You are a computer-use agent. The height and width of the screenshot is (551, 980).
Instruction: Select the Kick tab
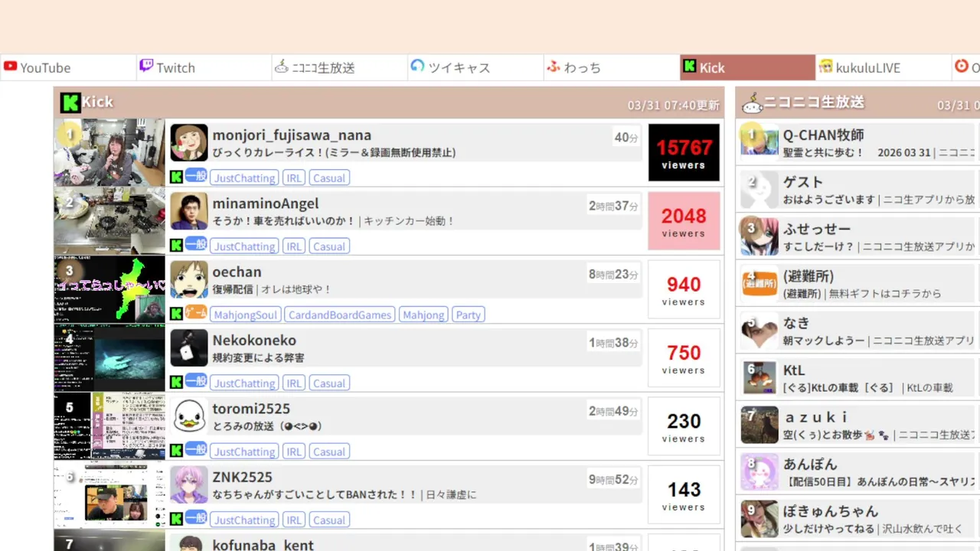pos(747,67)
